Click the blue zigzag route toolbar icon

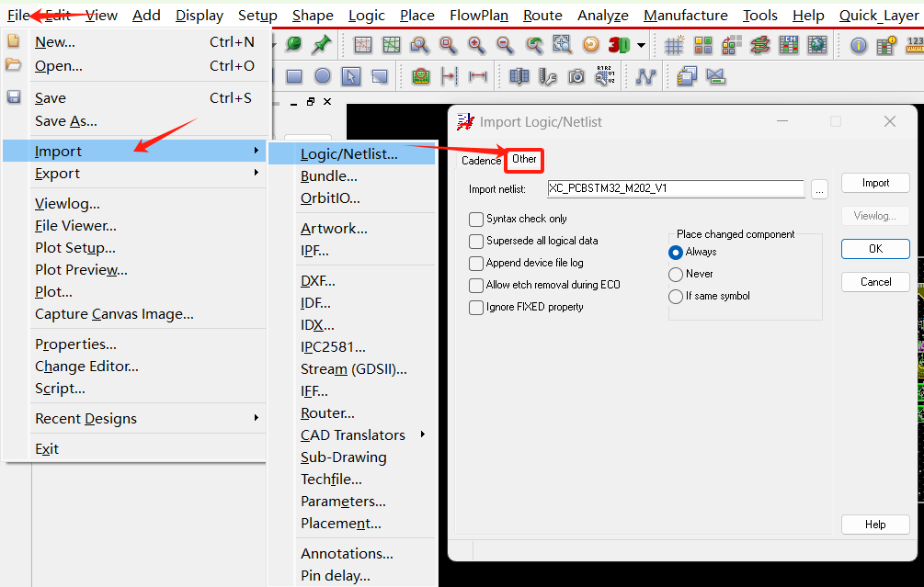[x=645, y=76]
